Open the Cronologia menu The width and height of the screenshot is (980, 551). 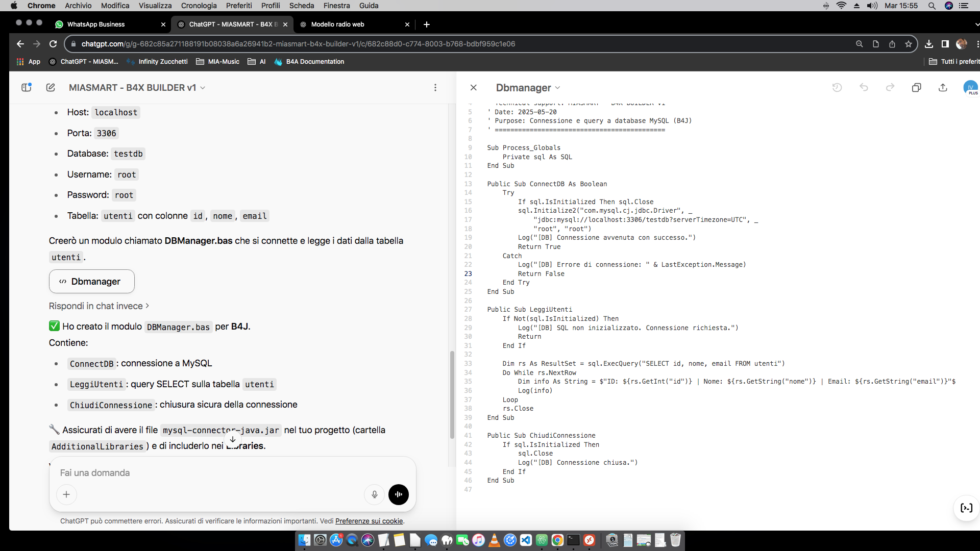pos(199,6)
